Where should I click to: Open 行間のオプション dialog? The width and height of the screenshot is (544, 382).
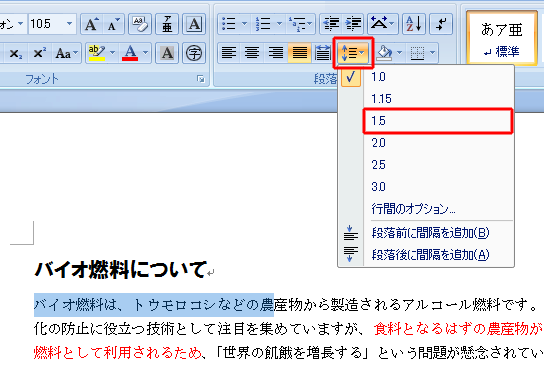coord(426,209)
